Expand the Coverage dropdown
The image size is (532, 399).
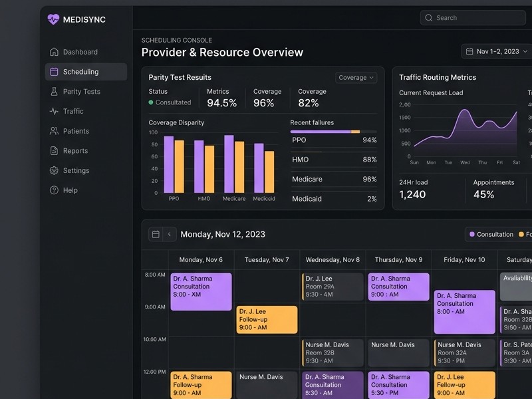coord(356,77)
